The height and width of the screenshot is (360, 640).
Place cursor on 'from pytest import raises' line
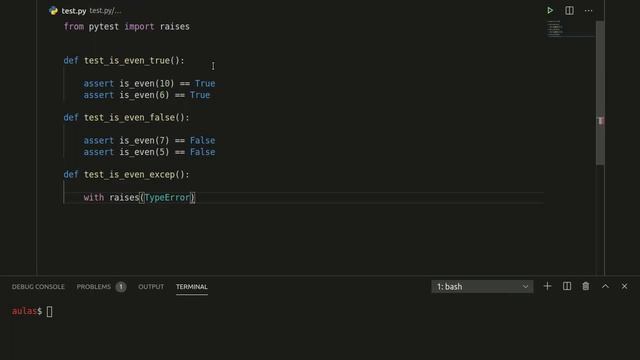(x=127, y=27)
